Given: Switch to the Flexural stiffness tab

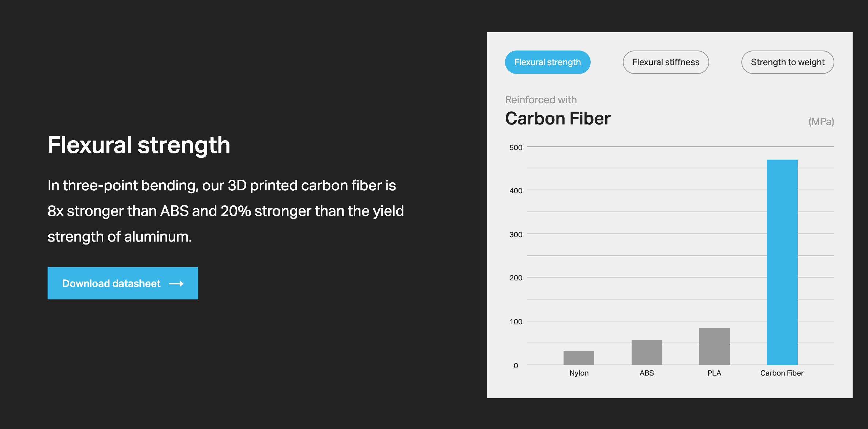Looking at the screenshot, I should click(666, 62).
